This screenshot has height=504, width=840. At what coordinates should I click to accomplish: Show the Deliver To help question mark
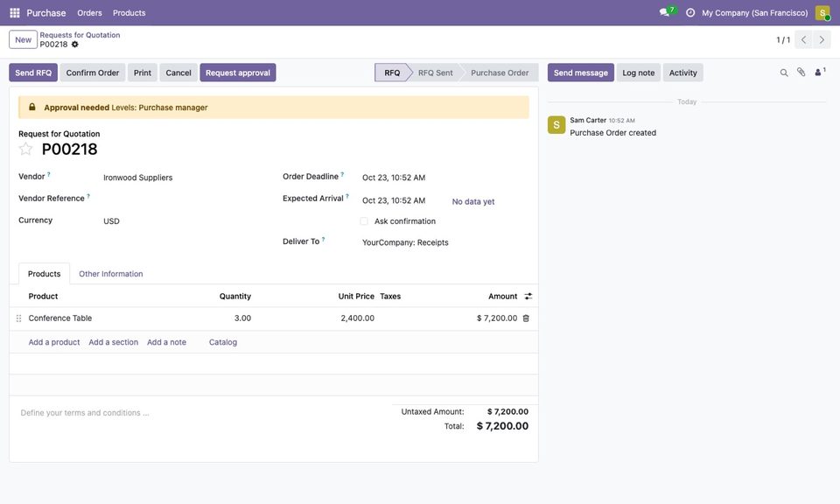pyautogui.click(x=323, y=240)
